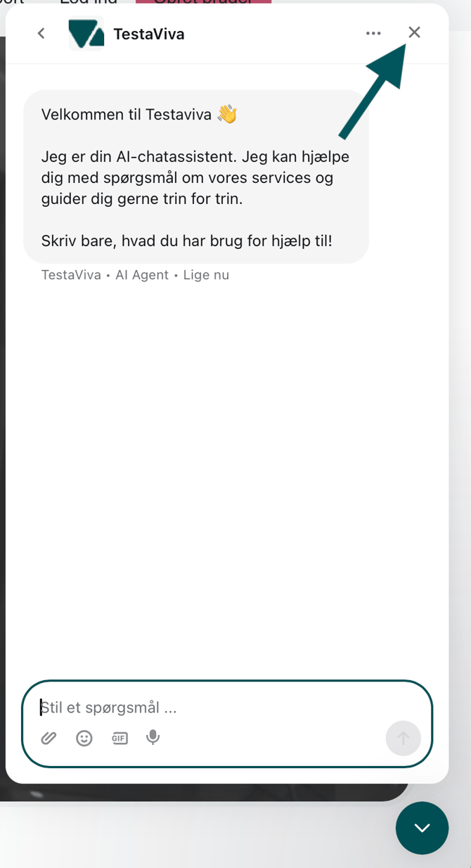Attach a file with paperclip icon
Viewport: 471px width, 868px height.
[x=49, y=738]
